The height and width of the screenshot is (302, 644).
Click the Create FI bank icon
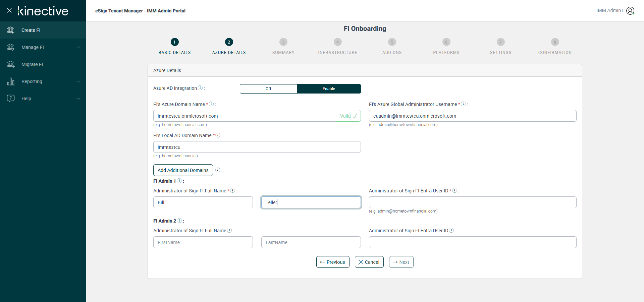point(11,30)
